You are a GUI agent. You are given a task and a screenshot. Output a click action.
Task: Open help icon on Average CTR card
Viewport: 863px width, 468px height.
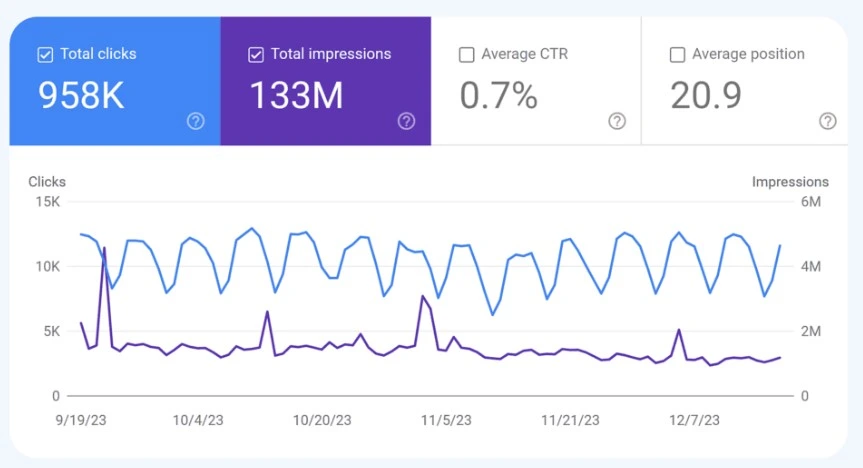[x=617, y=121]
